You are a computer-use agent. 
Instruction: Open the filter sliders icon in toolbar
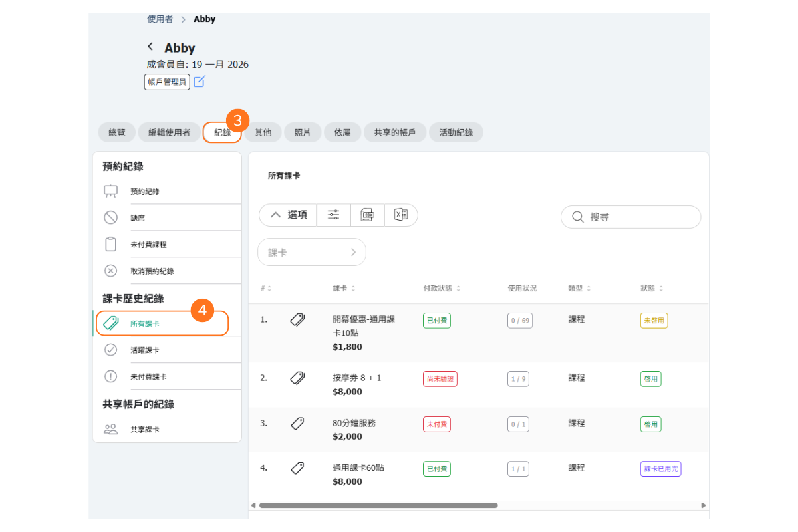point(333,215)
